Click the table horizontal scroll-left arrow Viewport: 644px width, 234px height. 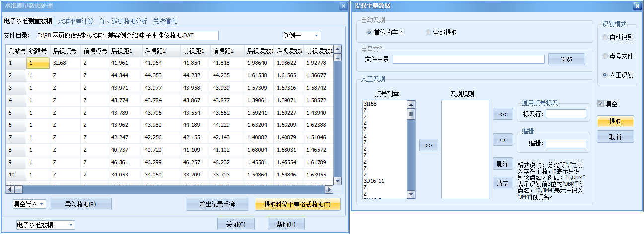point(10,190)
